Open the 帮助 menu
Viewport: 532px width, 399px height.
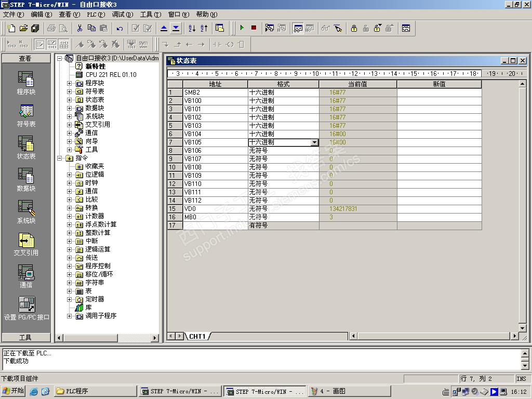tap(207, 14)
